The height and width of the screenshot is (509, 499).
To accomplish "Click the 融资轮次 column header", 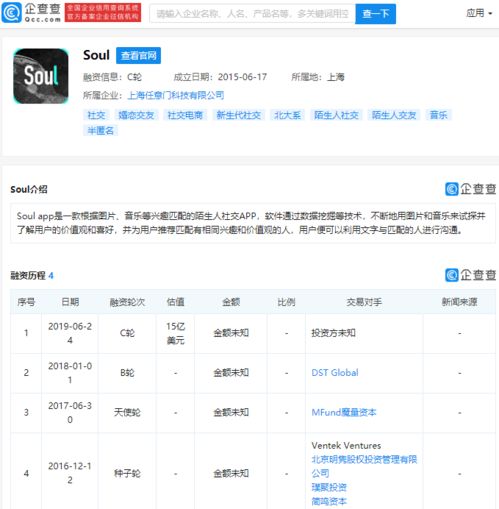I will [127, 302].
